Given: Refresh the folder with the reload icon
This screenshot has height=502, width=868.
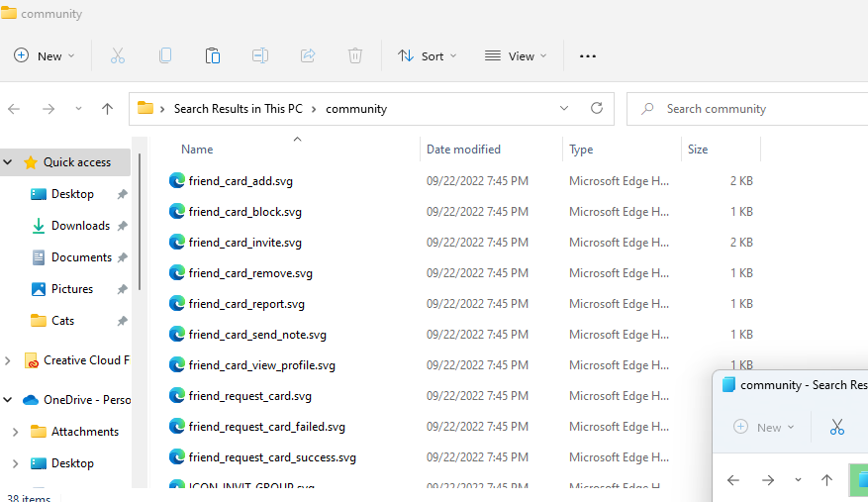Looking at the screenshot, I should point(596,109).
